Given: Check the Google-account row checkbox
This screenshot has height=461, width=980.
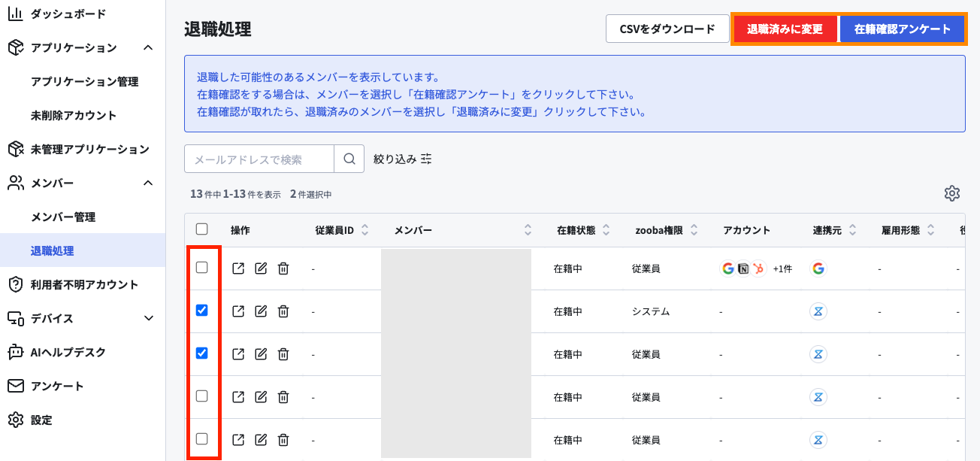Looking at the screenshot, I should [x=201, y=267].
